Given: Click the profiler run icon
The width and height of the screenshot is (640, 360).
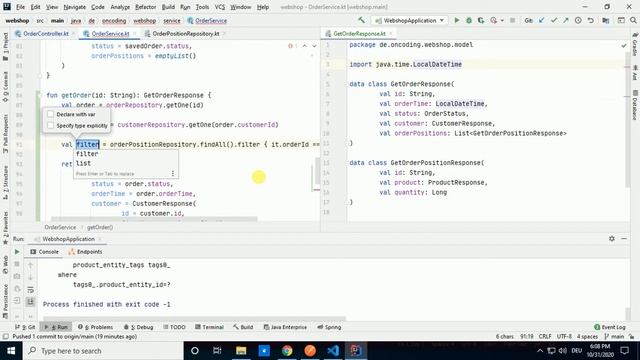Looking at the screenshot, I should point(493,20).
